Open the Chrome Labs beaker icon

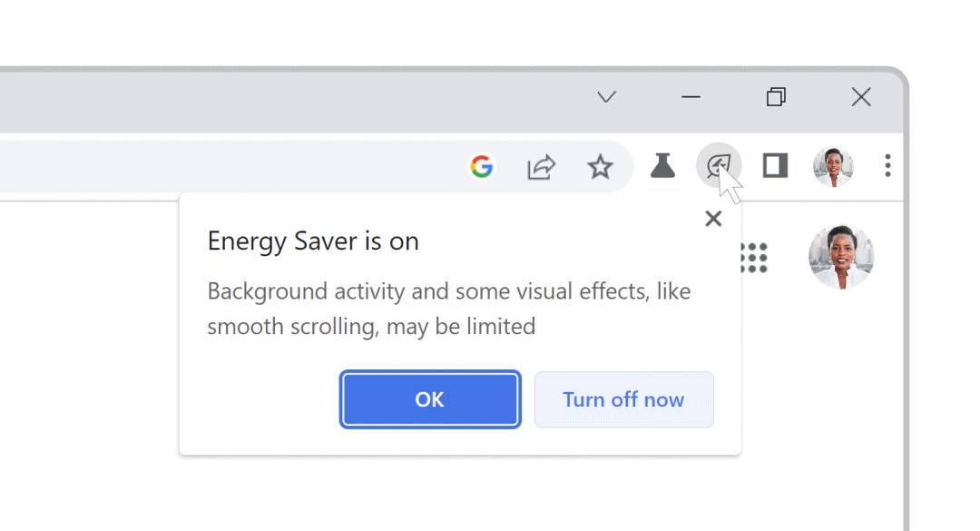[663, 166]
